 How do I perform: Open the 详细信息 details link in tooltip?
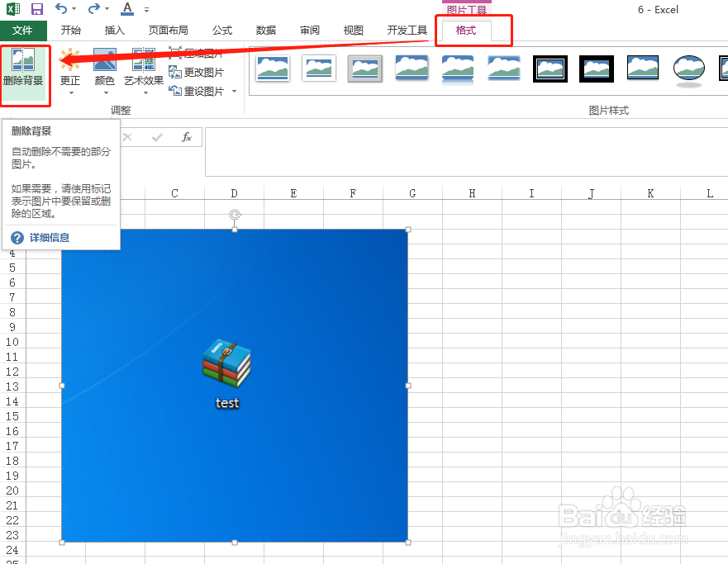pyautogui.click(x=50, y=238)
